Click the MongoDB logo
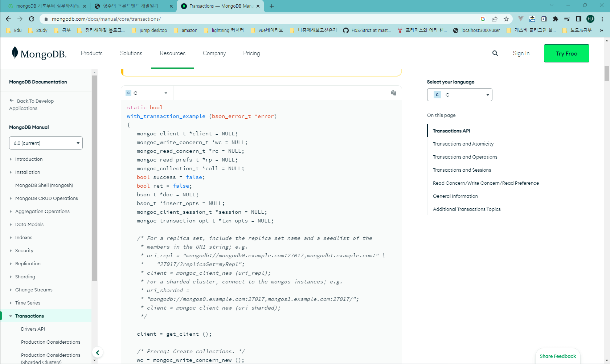This screenshot has width=610, height=364. click(39, 53)
